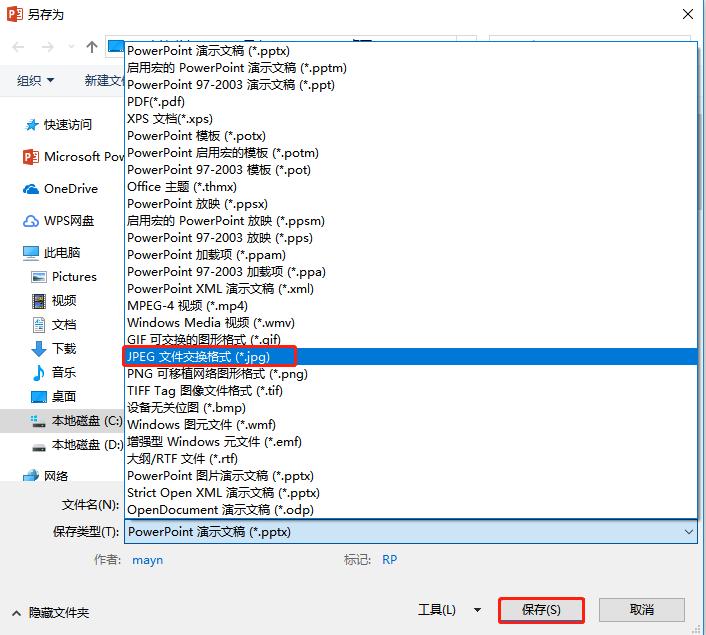
Task: Open recent locations dropdown arrow
Action: coord(71,47)
